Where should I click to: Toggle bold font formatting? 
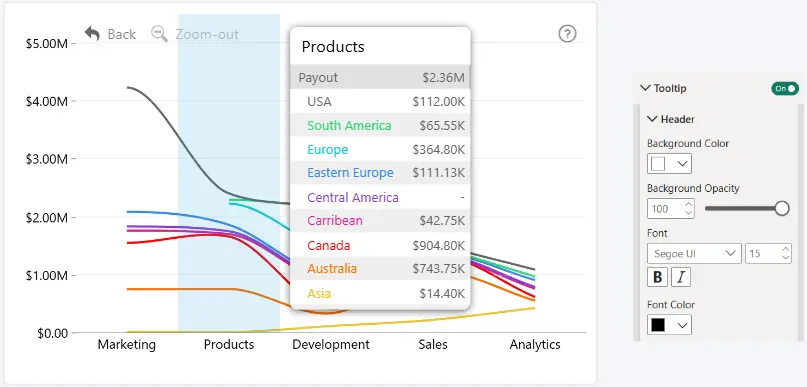point(657,277)
